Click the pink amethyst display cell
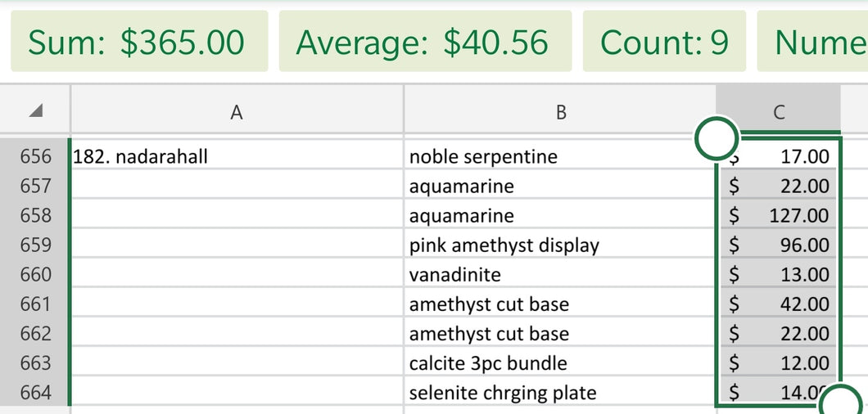Image resolution: width=868 pixels, height=414 pixels. pyautogui.click(x=559, y=245)
